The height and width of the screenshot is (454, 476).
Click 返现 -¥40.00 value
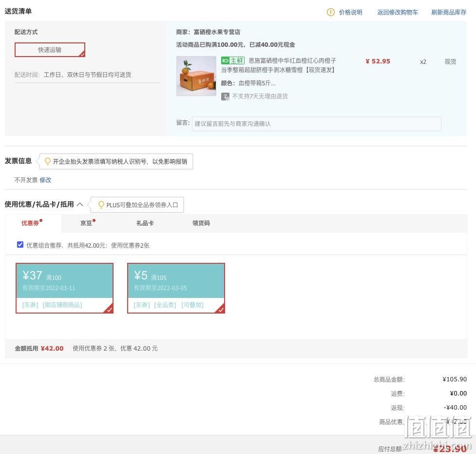point(455,408)
